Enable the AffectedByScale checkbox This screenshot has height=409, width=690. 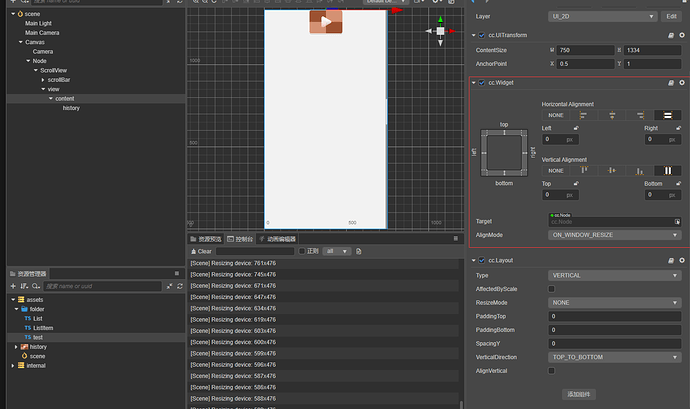pos(551,289)
